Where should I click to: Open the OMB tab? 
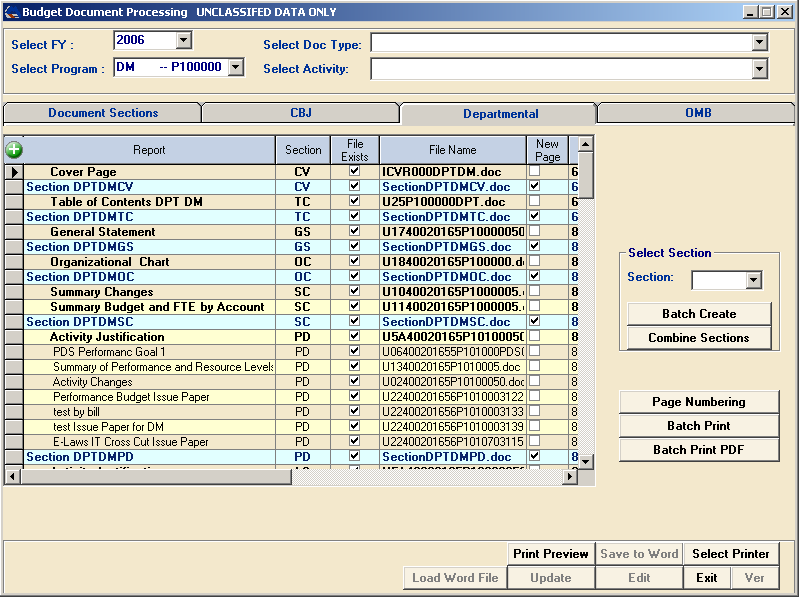tap(698, 113)
